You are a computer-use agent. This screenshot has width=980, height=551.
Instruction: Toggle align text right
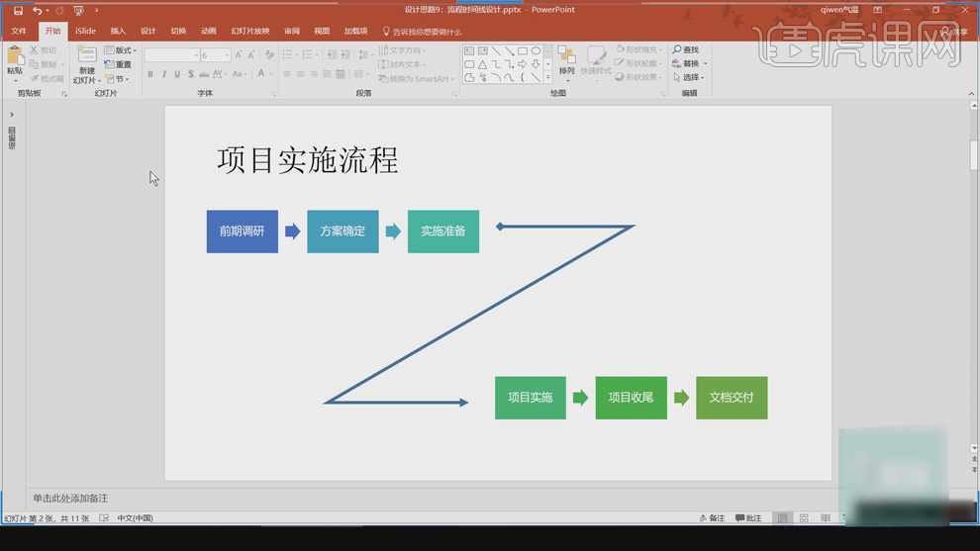click(x=314, y=74)
